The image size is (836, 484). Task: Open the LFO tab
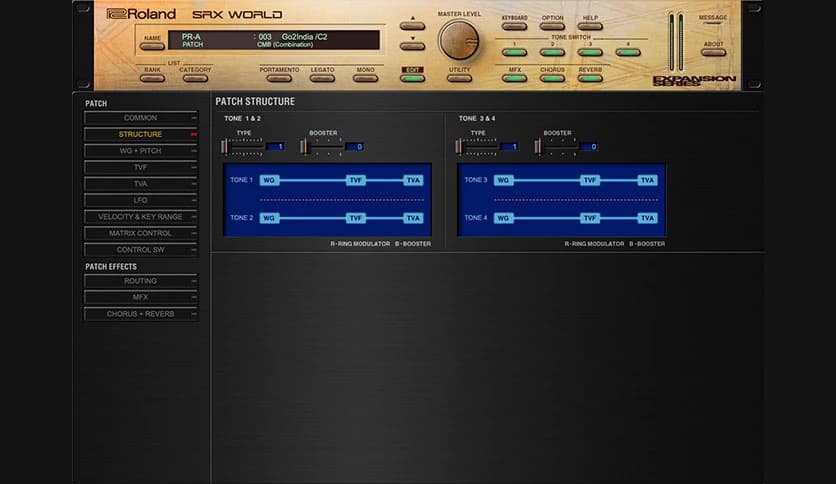click(141, 200)
